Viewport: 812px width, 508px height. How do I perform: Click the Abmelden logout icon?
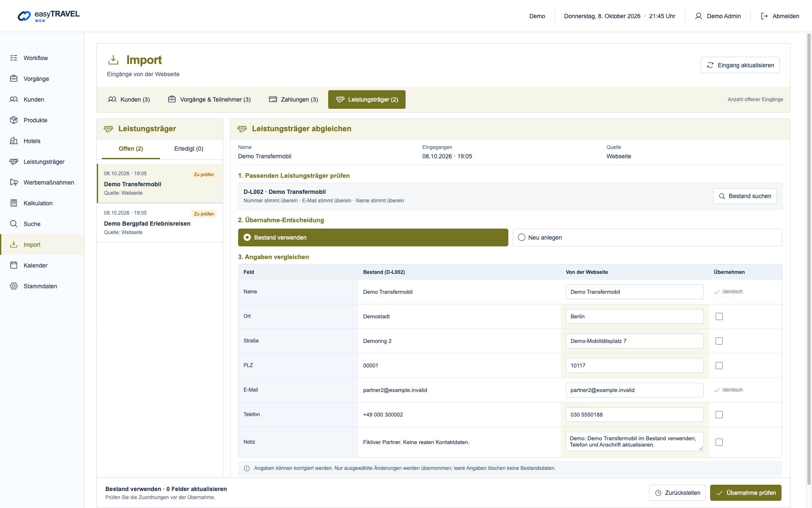tap(764, 16)
